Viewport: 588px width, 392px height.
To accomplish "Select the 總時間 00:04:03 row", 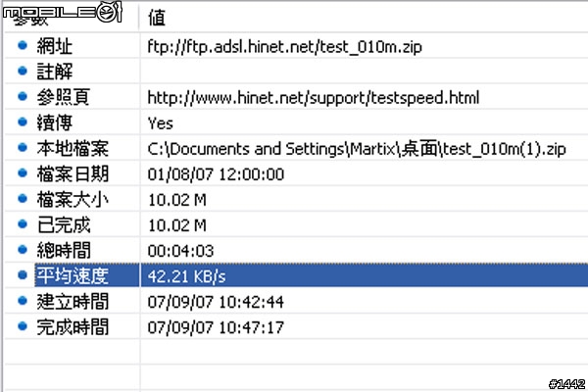I will point(296,250).
